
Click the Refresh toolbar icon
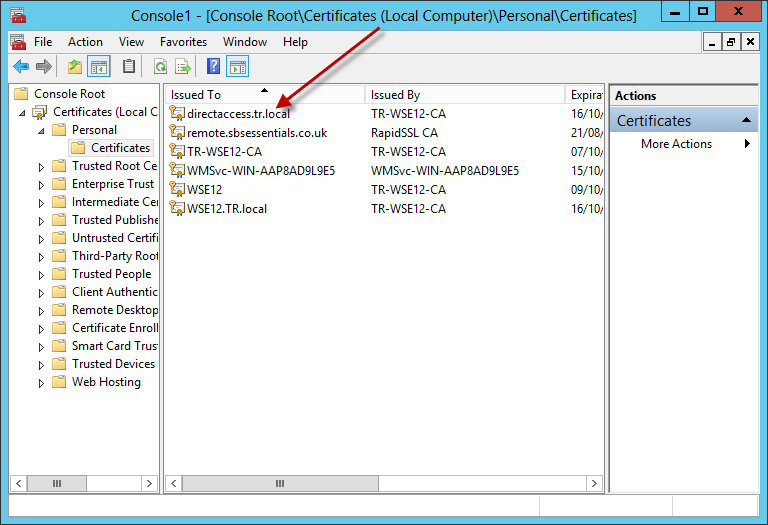pyautogui.click(x=160, y=67)
